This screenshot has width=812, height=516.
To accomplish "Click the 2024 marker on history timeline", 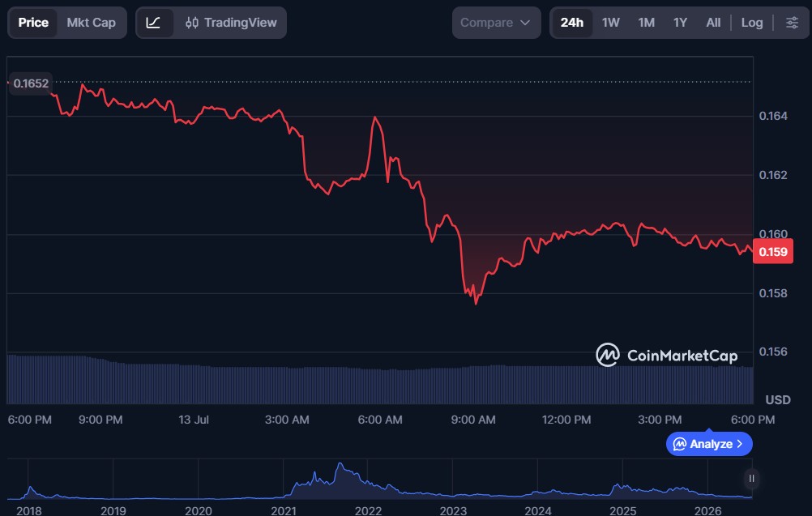I will [538, 511].
